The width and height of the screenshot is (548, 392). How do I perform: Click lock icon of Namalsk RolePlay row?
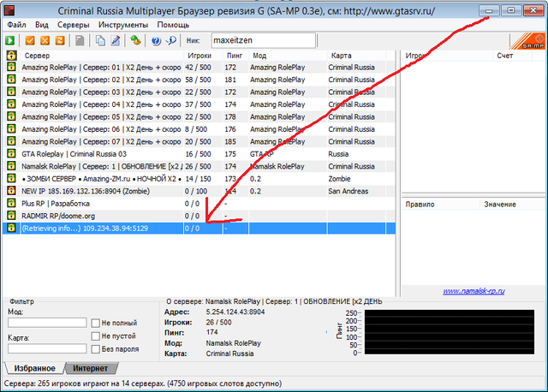click(11, 165)
